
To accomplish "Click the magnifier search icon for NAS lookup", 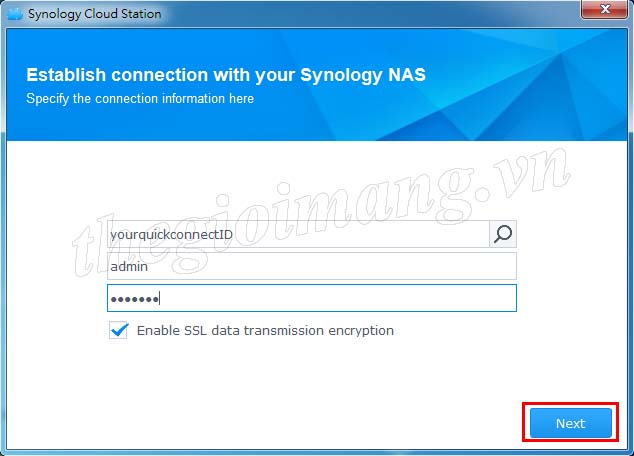I will (x=503, y=234).
